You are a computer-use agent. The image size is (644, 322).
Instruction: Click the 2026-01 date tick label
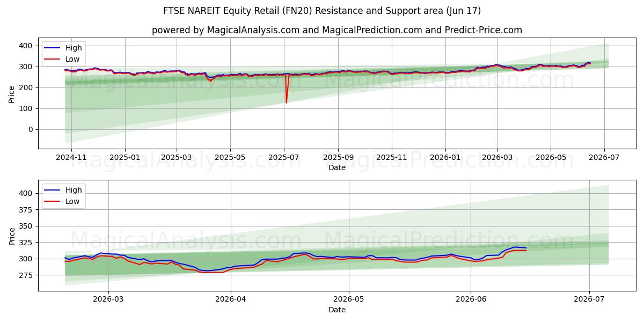(445, 158)
